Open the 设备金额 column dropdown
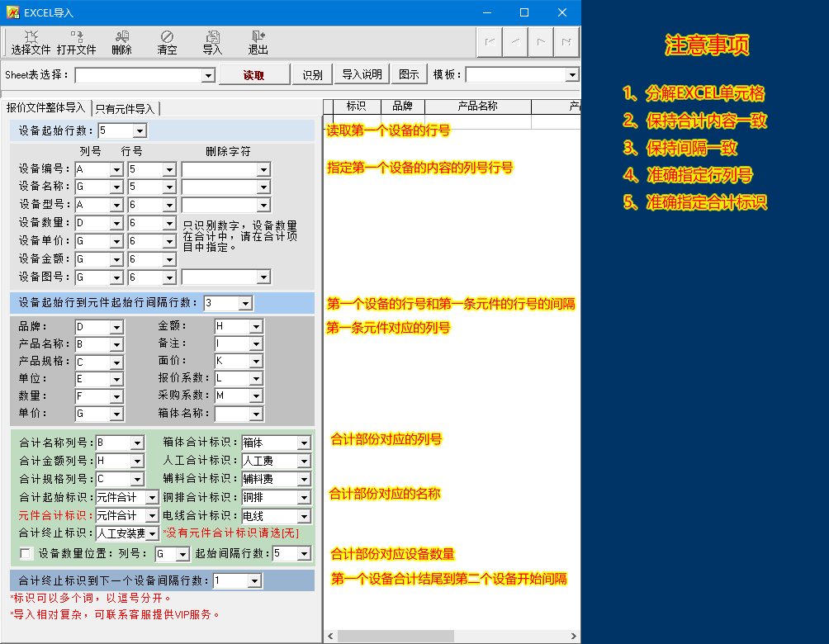 pos(117,259)
